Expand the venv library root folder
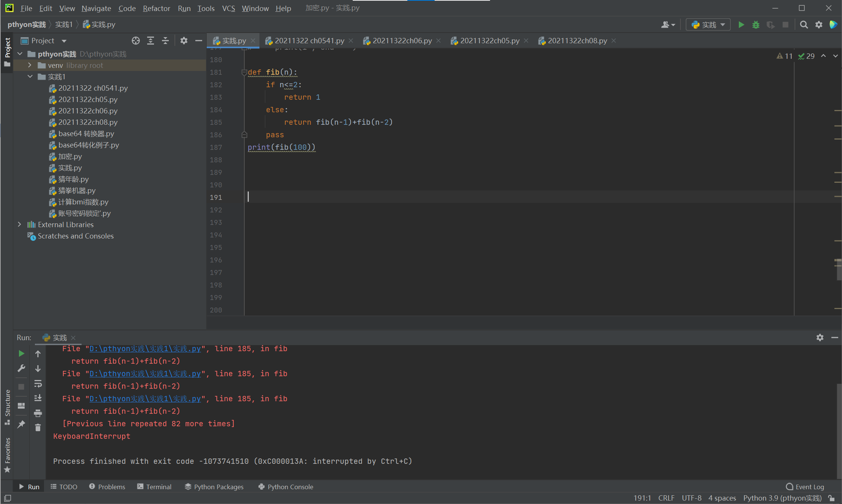This screenshot has width=842, height=504. pos(30,65)
